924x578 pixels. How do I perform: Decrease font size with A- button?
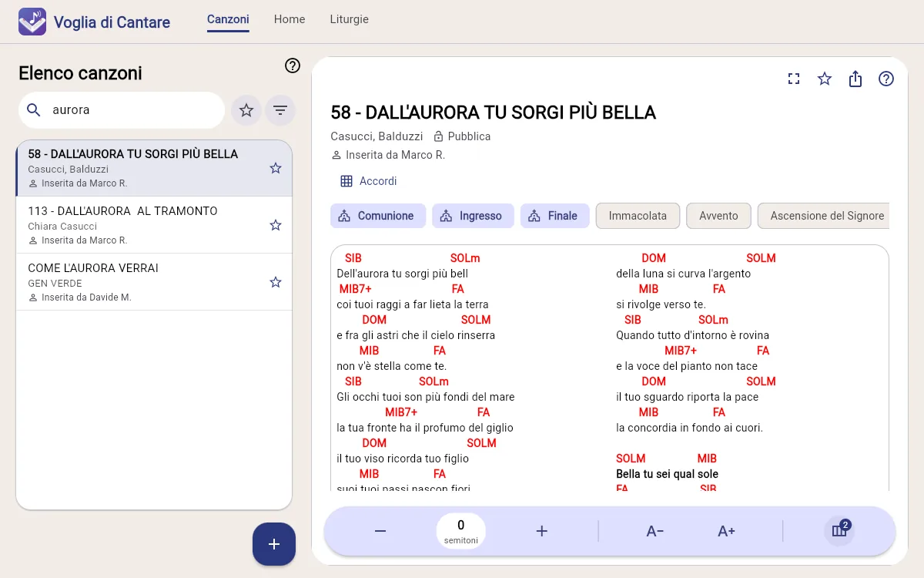tap(655, 531)
